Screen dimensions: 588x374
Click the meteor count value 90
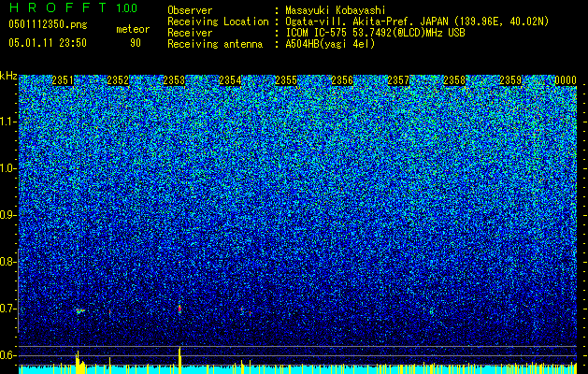136,43
